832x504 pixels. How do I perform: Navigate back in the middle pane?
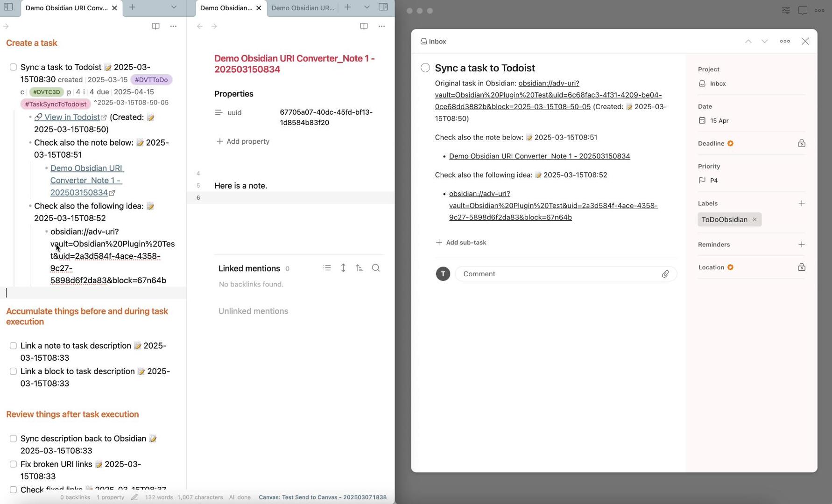pos(200,26)
